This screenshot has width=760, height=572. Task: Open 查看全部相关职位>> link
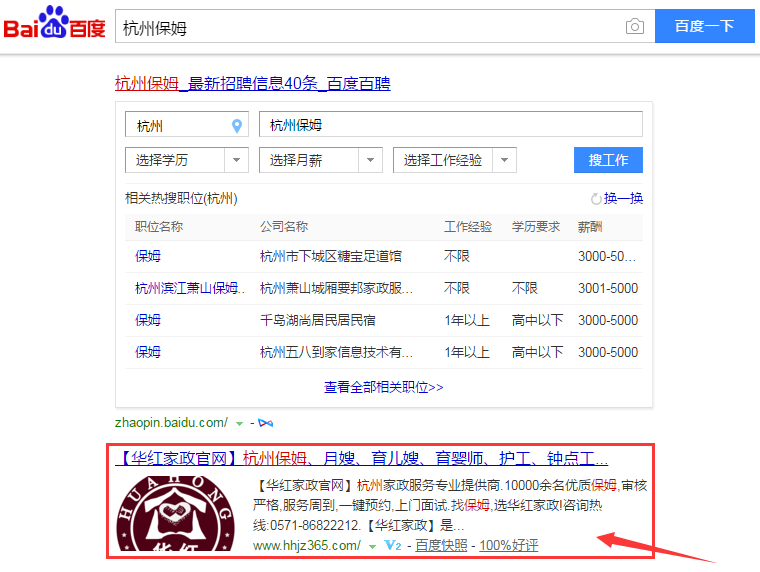point(383,387)
